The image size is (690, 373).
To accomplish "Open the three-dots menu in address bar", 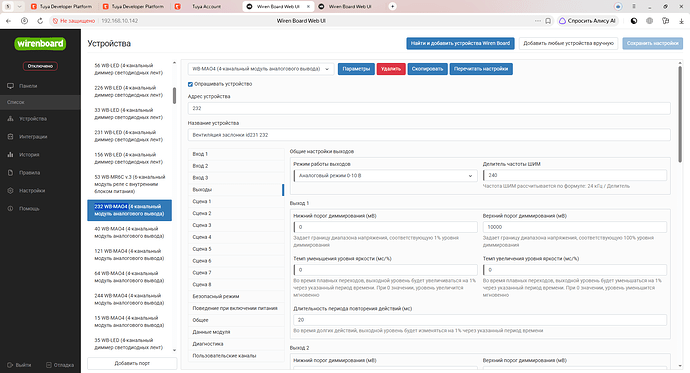I will point(538,21).
